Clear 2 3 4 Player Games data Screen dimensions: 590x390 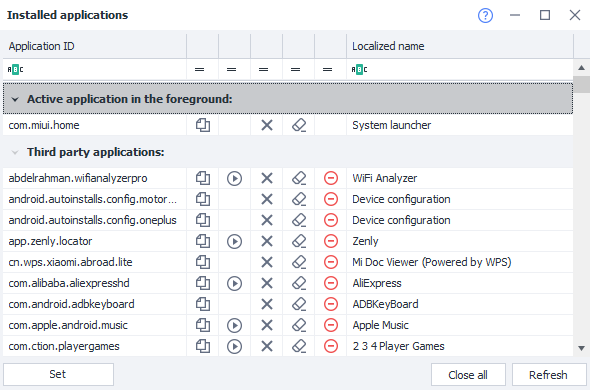tap(299, 346)
